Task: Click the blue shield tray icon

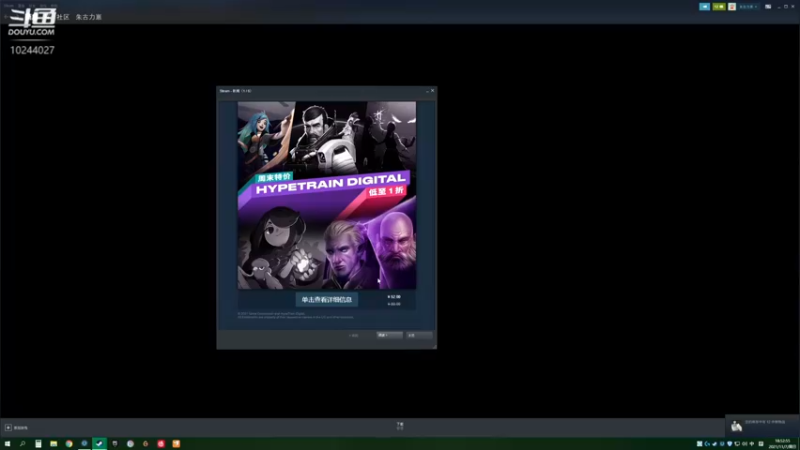Action: coord(730,444)
